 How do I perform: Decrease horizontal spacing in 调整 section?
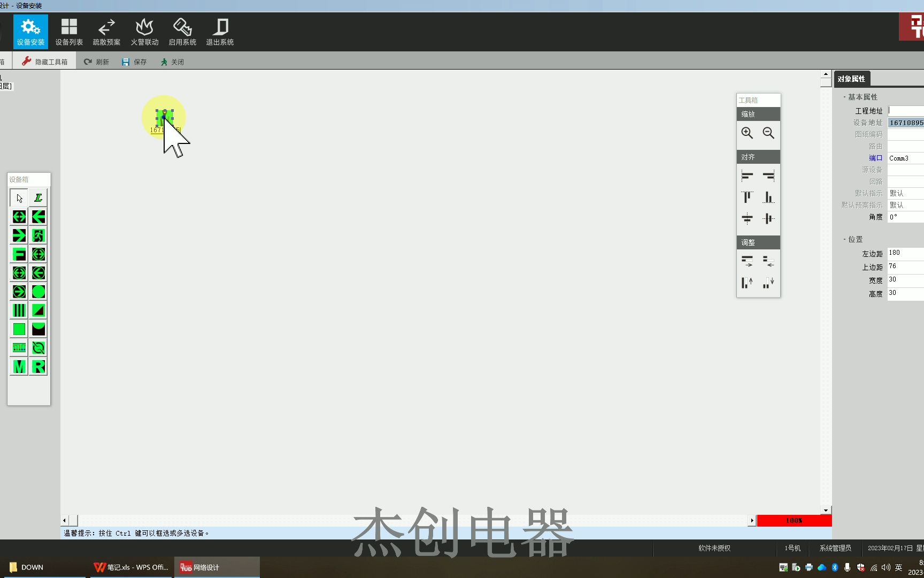pos(768,261)
